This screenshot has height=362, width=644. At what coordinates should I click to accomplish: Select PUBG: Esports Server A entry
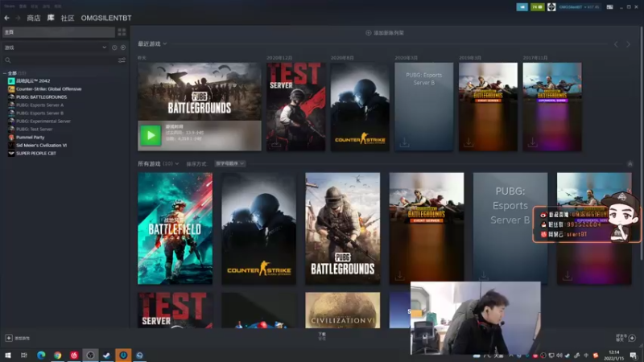[x=39, y=105]
